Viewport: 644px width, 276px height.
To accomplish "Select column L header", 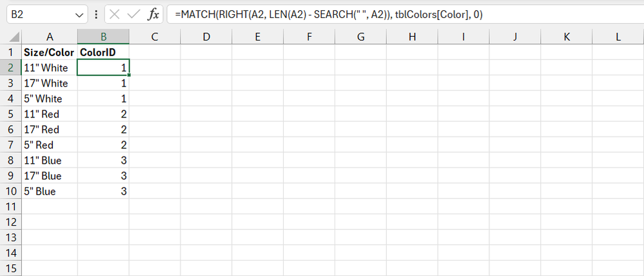I will (618, 37).
